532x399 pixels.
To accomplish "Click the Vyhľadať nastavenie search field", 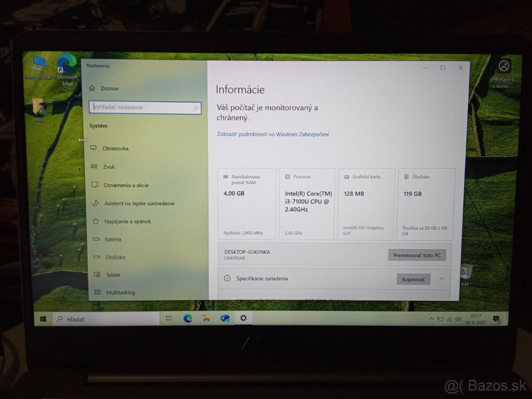I will pyautogui.click(x=145, y=107).
